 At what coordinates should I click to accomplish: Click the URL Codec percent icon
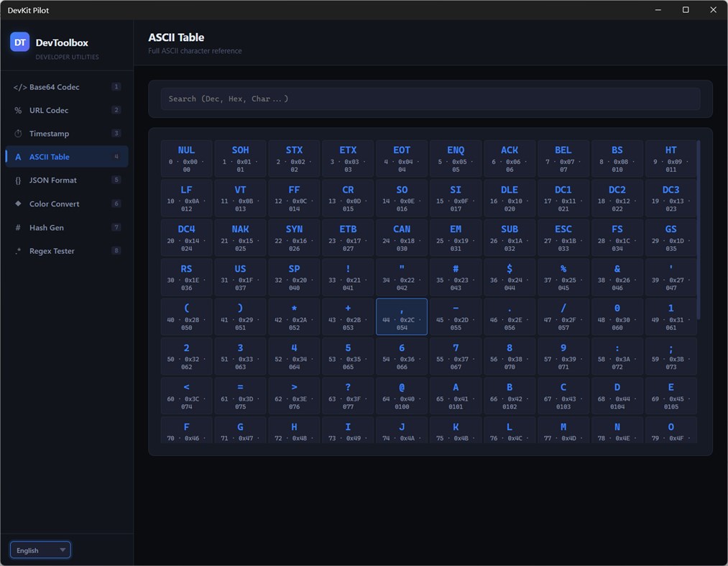[x=18, y=111]
